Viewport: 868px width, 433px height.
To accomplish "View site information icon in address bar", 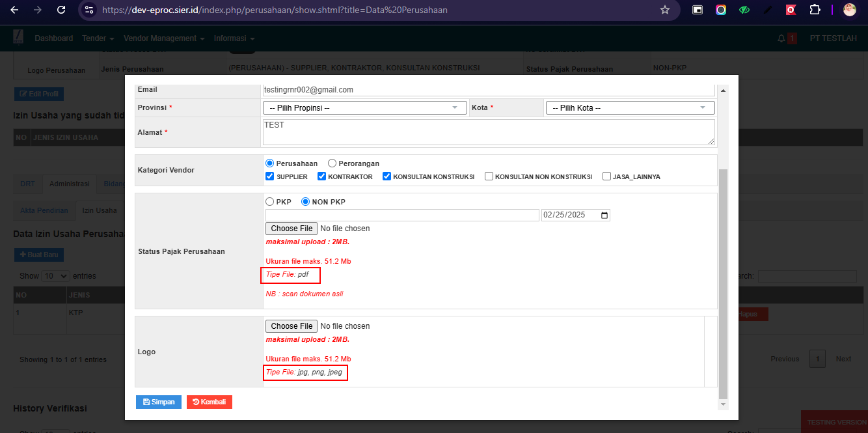I will pyautogui.click(x=90, y=10).
